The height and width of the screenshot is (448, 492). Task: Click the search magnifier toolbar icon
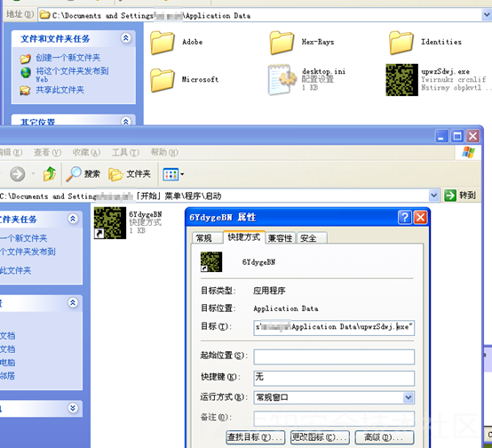click(74, 173)
